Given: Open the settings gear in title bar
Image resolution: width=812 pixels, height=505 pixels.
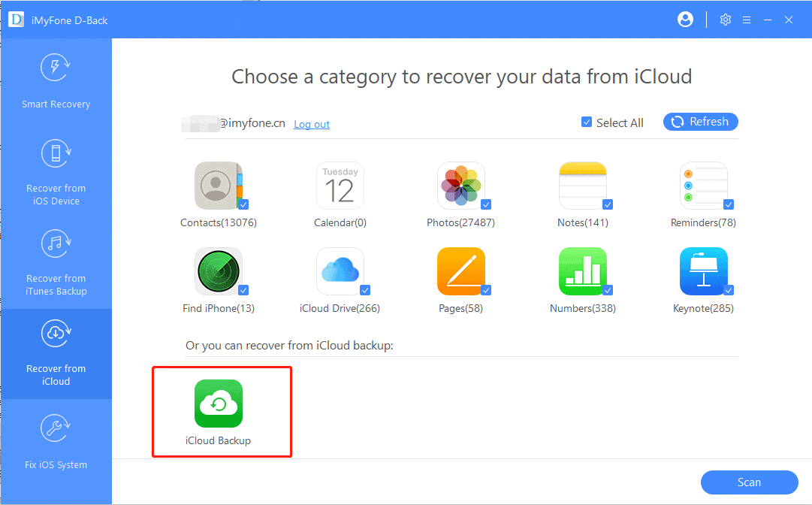Looking at the screenshot, I should 725,20.
